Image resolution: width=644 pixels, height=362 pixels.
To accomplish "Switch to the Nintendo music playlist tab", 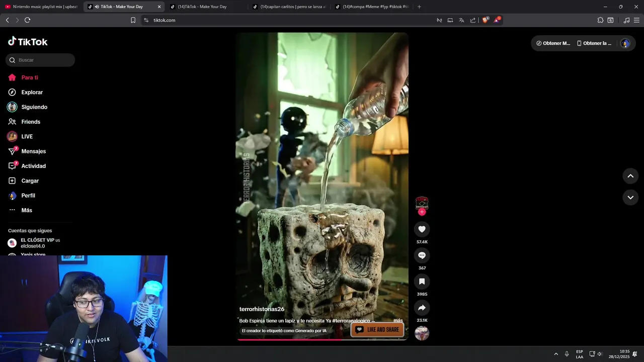I will tap(41, 7).
